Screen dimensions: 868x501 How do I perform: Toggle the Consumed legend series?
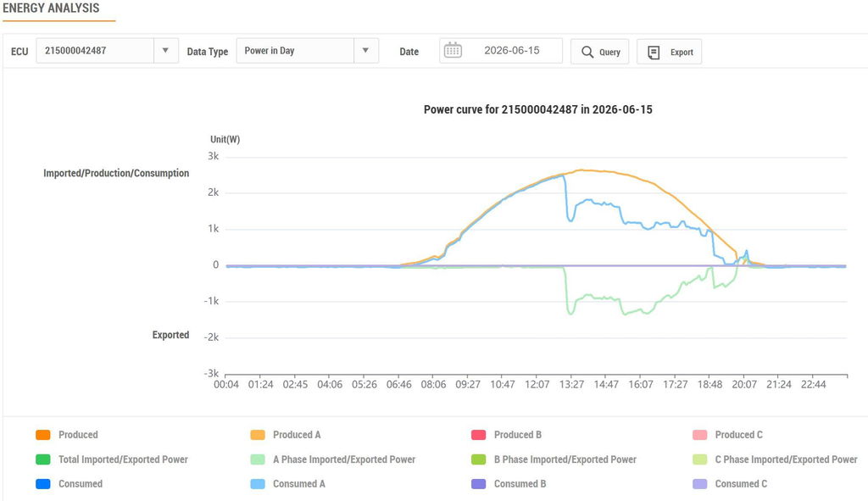pos(70,484)
